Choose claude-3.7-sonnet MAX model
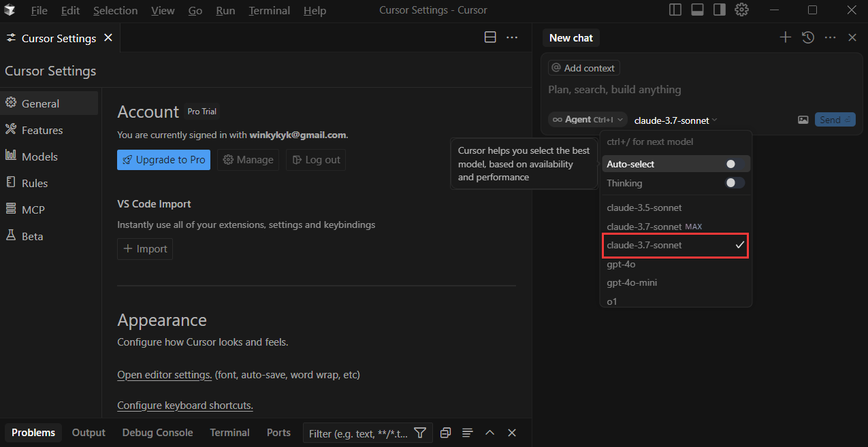Image resolution: width=868 pixels, height=447 pixels. click(x=676, y=226)
